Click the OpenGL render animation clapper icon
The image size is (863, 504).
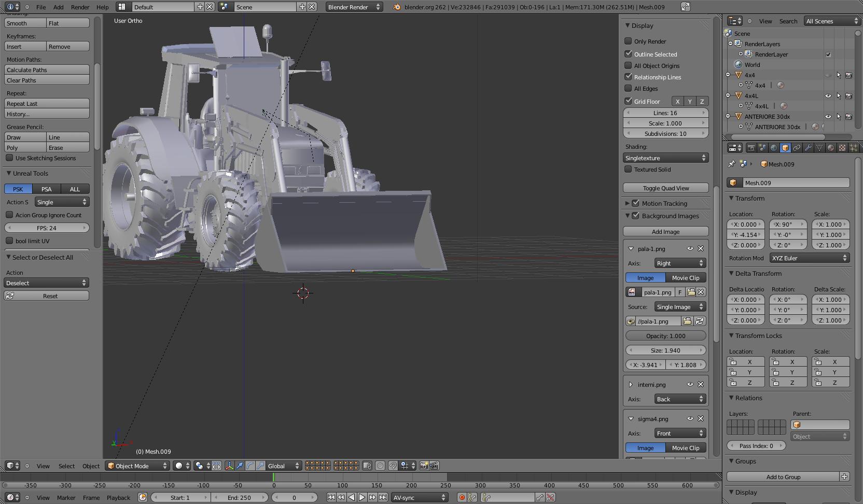tap(434, 466)
